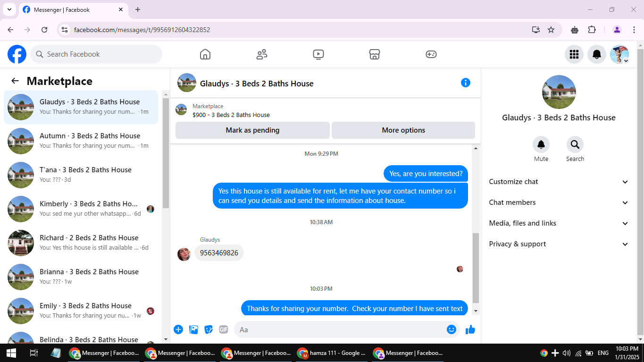This screenshot has width=644, height=362.
Task: Send a thumbs-up like
Action: (x=470, y=329)
